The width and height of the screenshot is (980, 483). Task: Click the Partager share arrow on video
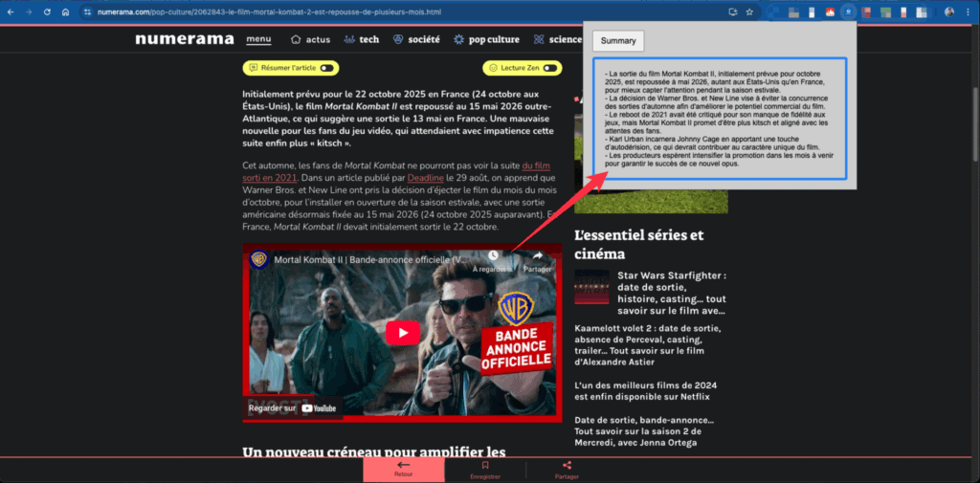(538, 255)
